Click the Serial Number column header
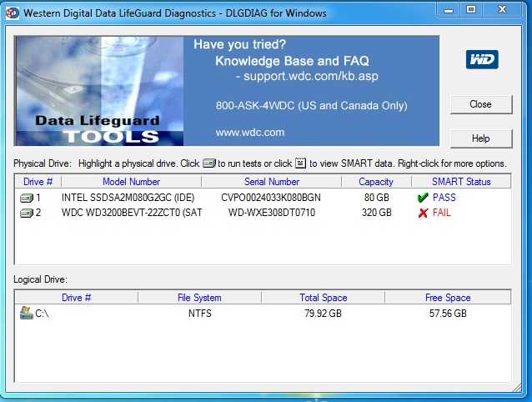 tap(272, 182)
